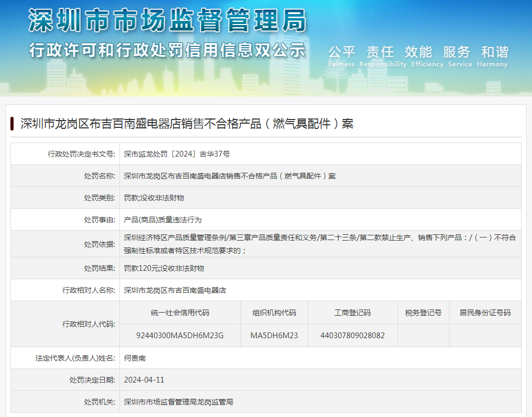Click the business registration number 440307809028082
The width and height of the screenshot is (532, 417).
pyautogui.click(x=353, y=336)
